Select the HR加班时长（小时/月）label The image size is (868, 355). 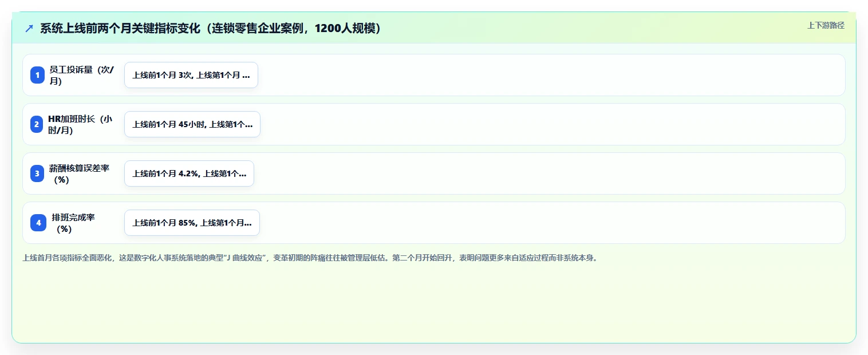click(80, 124)
